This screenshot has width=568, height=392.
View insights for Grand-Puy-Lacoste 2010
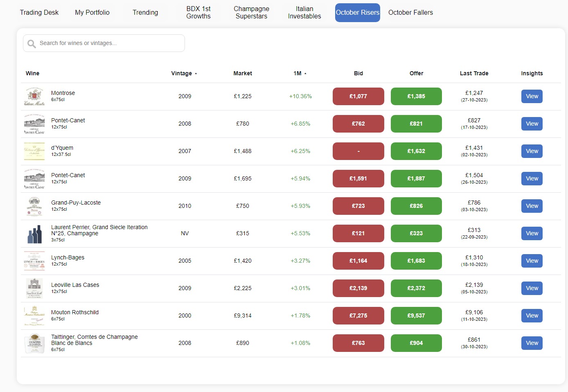click(532, 206)
